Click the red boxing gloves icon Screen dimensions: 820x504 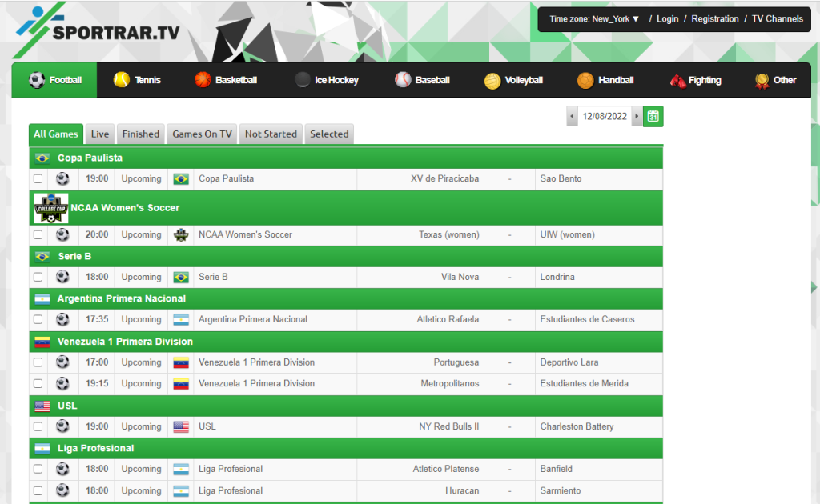coord(677,82)
